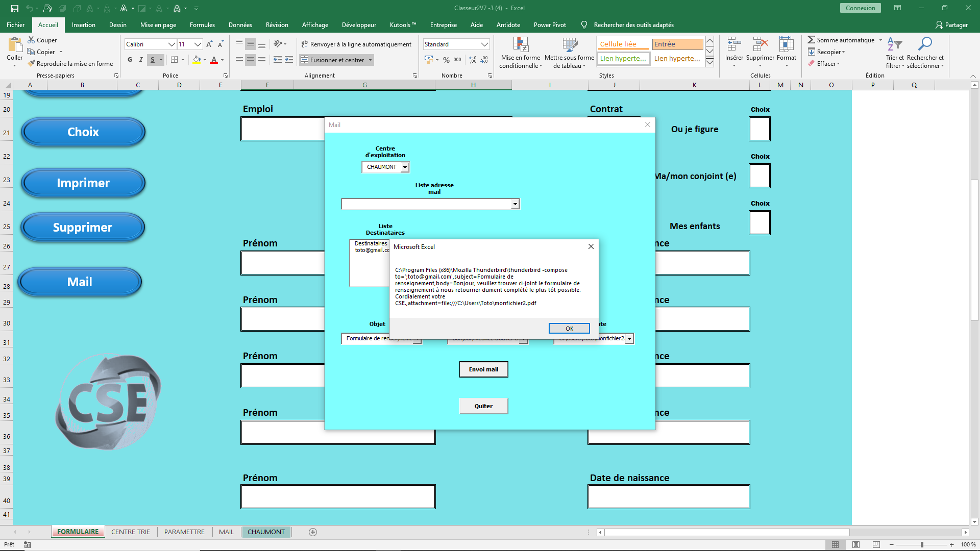Click the Somme automatique icon
Screen dimensions: 980x551
(x=811, y=40)
